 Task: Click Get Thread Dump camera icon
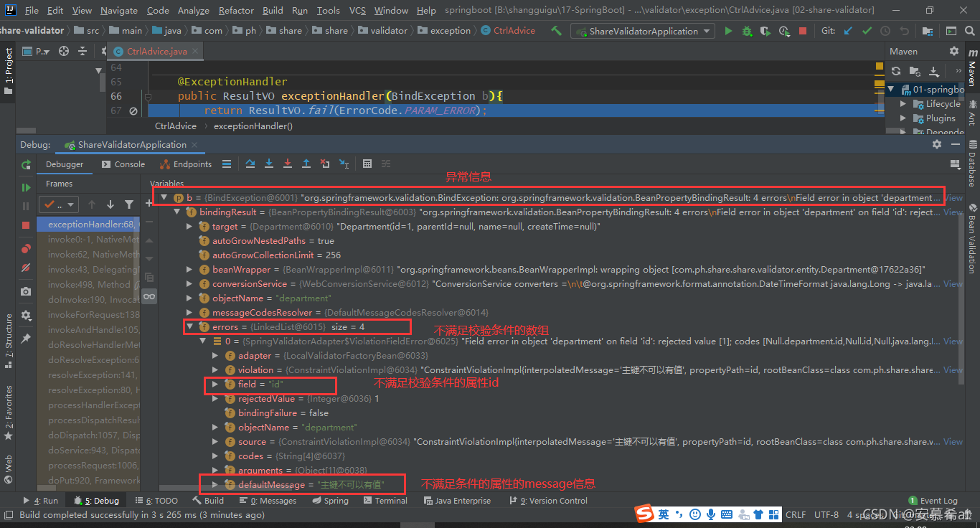click(x=26, y=291)
